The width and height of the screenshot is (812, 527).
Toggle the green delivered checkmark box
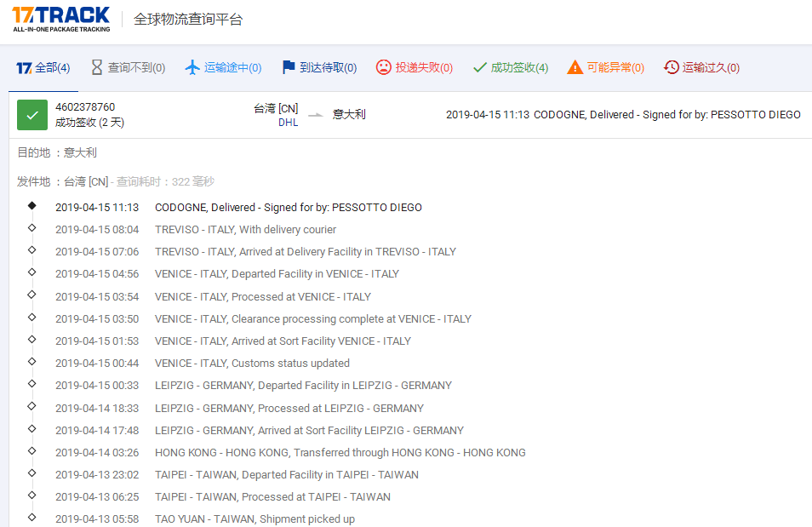[x=32, y=115]
